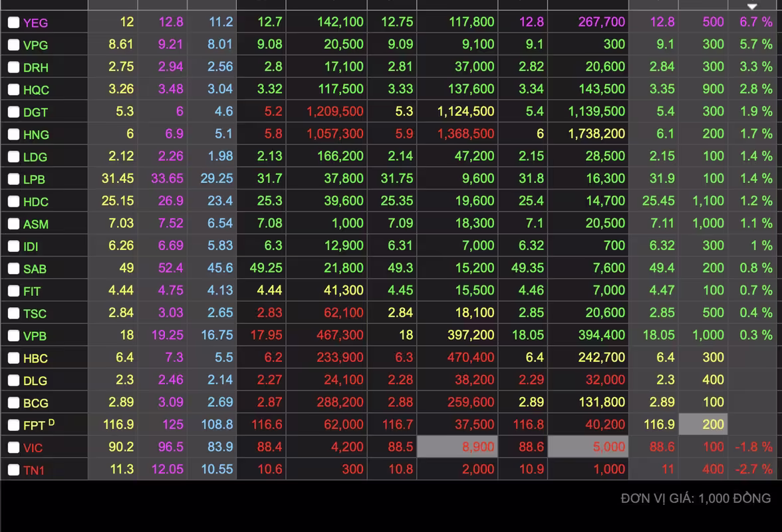Open the DGT ticker

(x=35, y=112)
